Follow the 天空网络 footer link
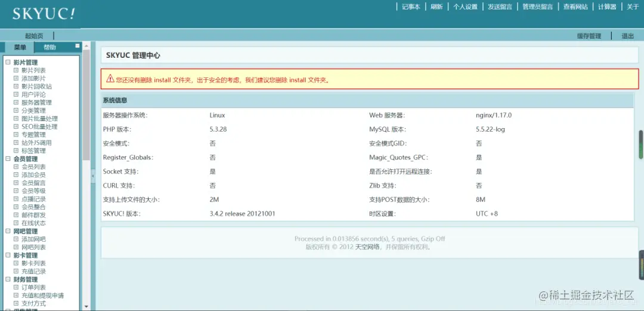 point(367,247)
